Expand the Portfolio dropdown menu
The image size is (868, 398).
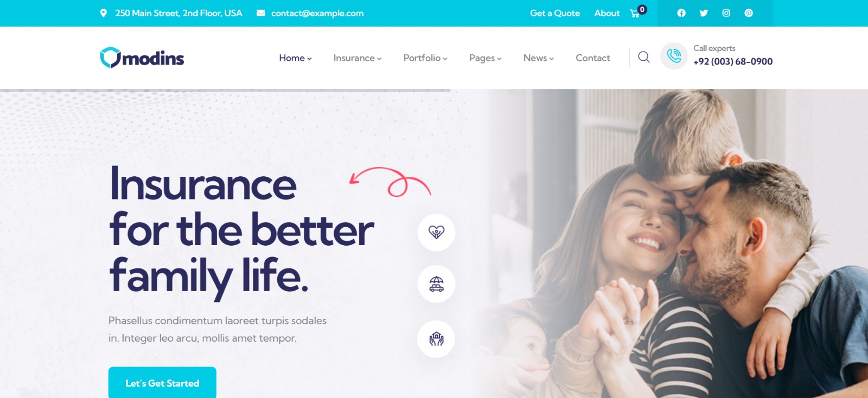pos(425,58)
